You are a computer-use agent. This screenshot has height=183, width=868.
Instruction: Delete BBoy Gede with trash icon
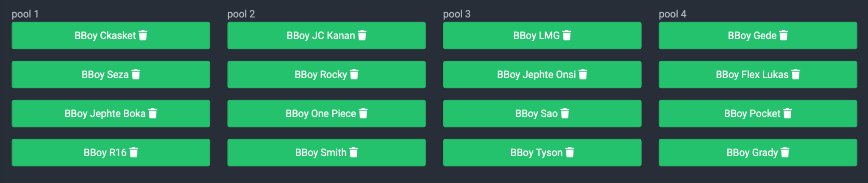point(784,35)
